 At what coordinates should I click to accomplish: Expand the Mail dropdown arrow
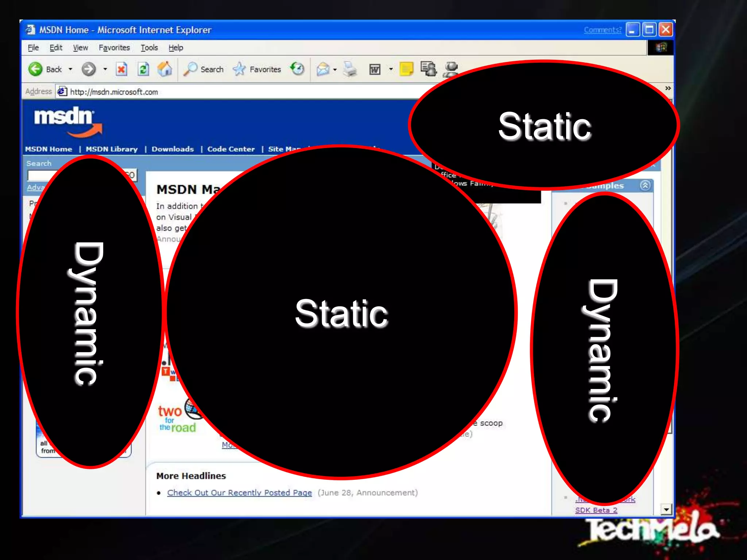[x=335, y=69]
